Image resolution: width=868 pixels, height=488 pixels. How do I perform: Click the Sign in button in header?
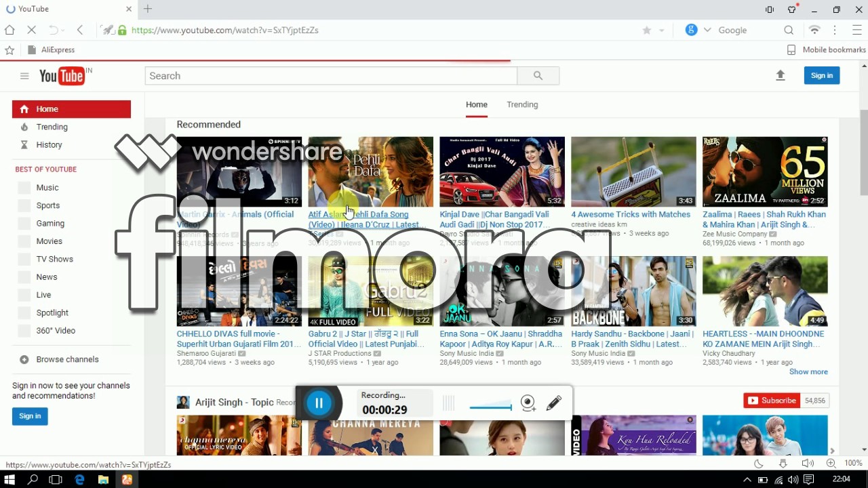822,75
